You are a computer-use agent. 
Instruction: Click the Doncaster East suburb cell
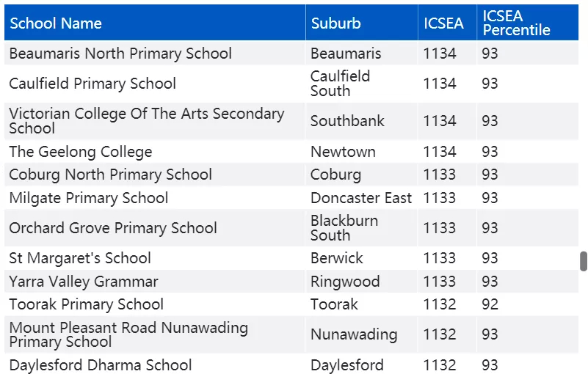[361, 197]
